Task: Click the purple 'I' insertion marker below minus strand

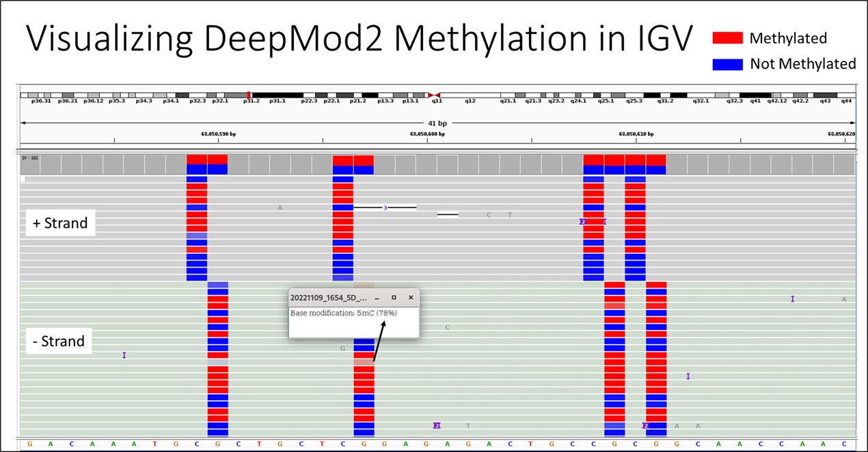Action: coord(124,355)
